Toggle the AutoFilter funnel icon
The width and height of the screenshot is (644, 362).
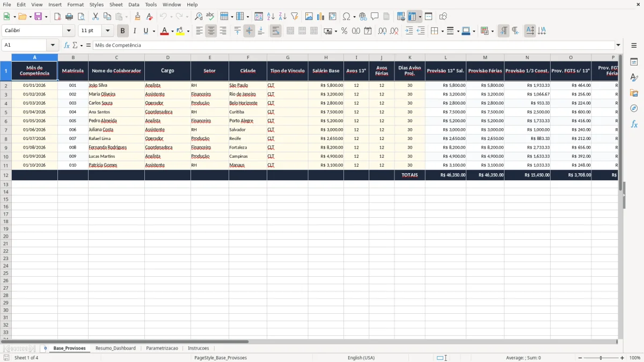tap(295, 17)
